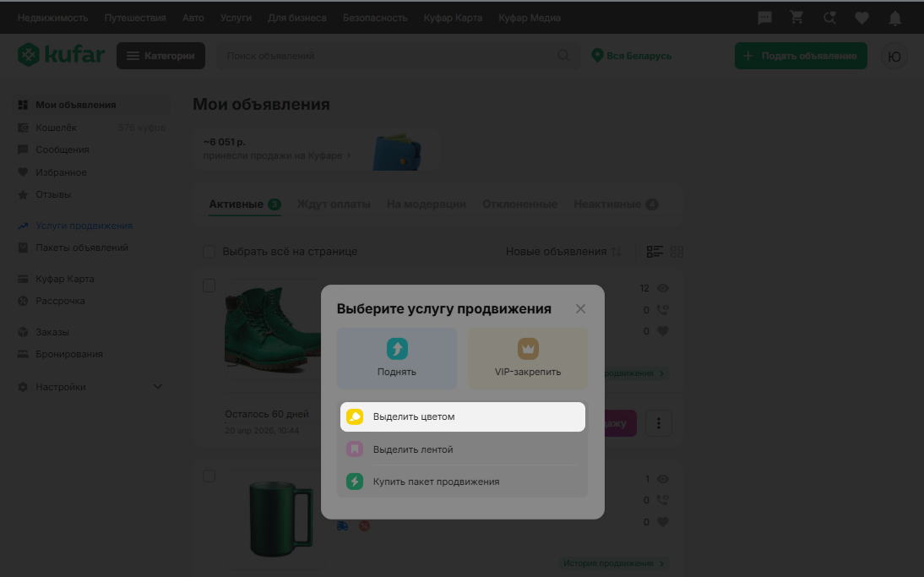Open Куфар Карта top menu link
Screen dimensions: 924x577
[453, 19]
